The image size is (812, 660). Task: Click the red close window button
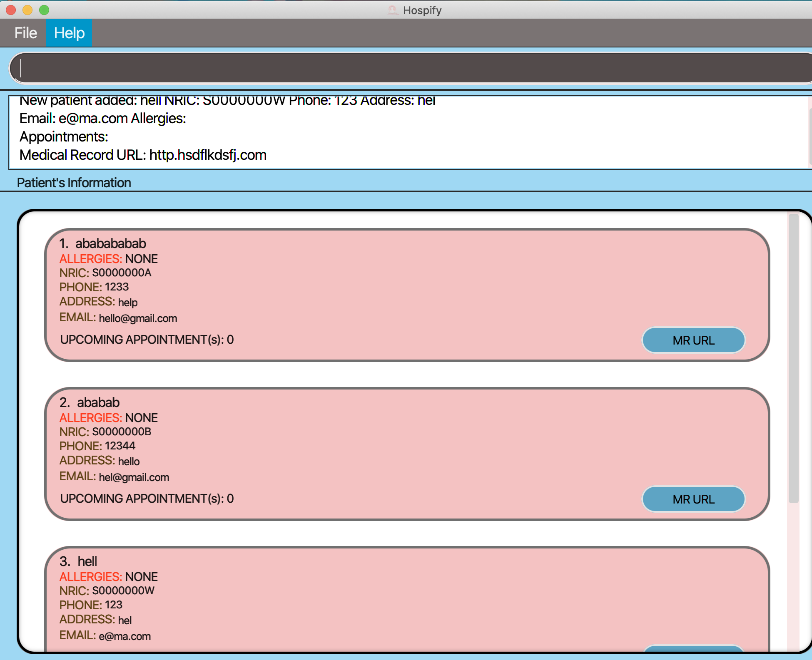pyautogui.click(x=11, y=10)
